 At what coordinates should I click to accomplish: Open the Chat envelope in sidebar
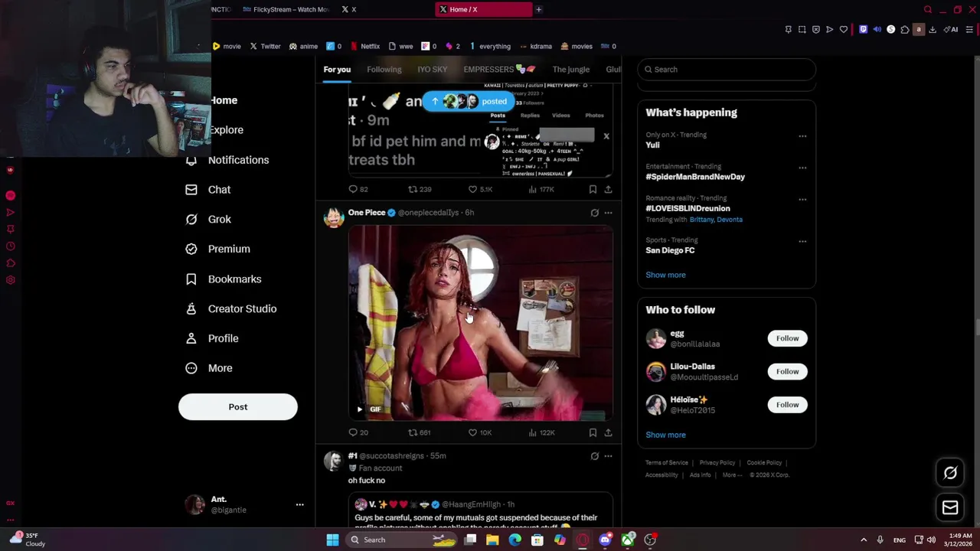[208, 190]
